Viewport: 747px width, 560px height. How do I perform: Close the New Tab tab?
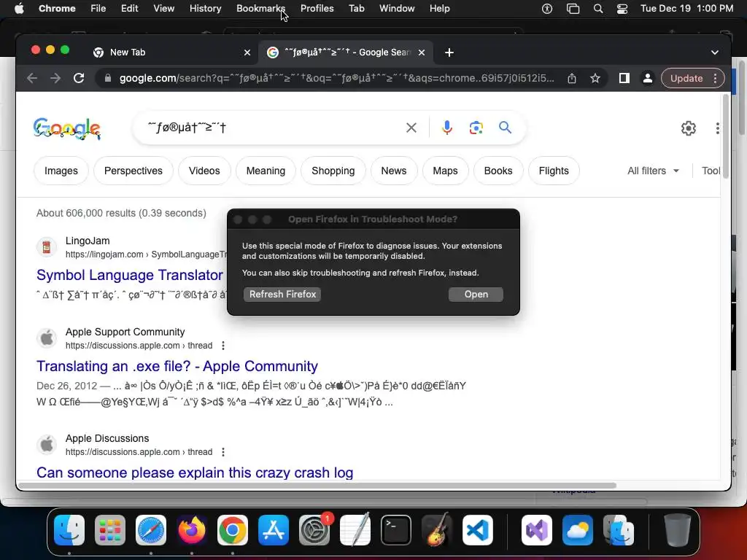point(247,52)
